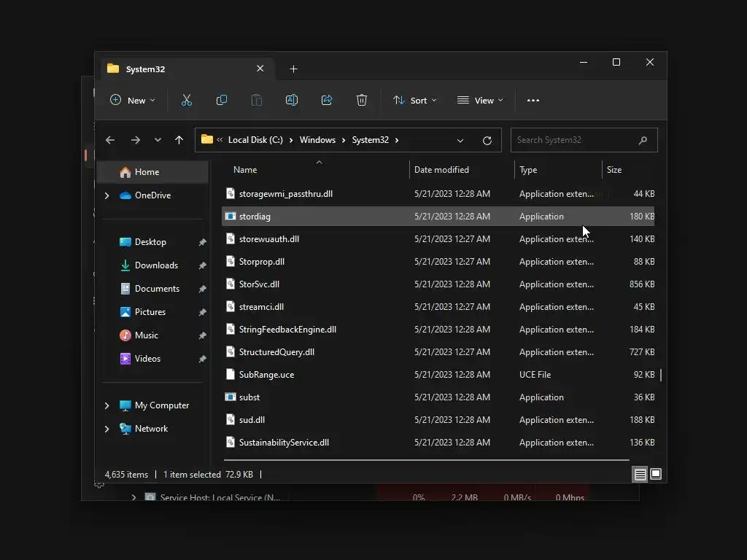Image resolution: width=747 pixels, height=560 pixels.
Task: Unpin Music using its pin icon
Action: click(x=202, y=335)
